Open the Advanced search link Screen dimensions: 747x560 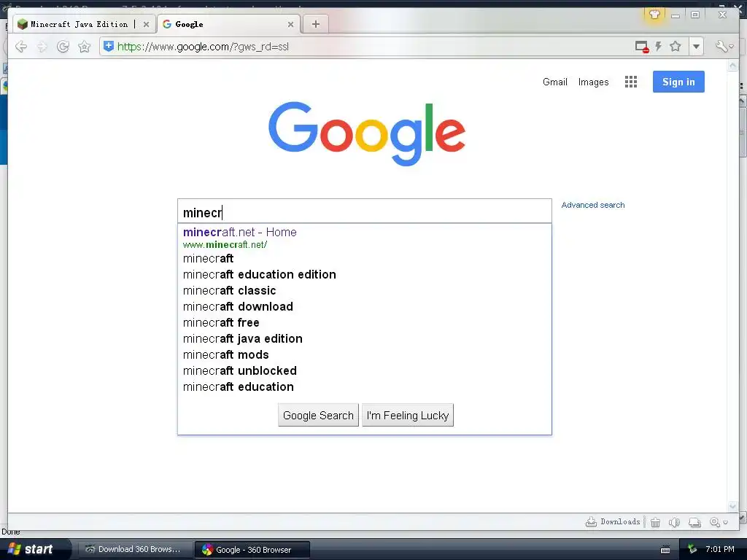click(x=592, y=205)
